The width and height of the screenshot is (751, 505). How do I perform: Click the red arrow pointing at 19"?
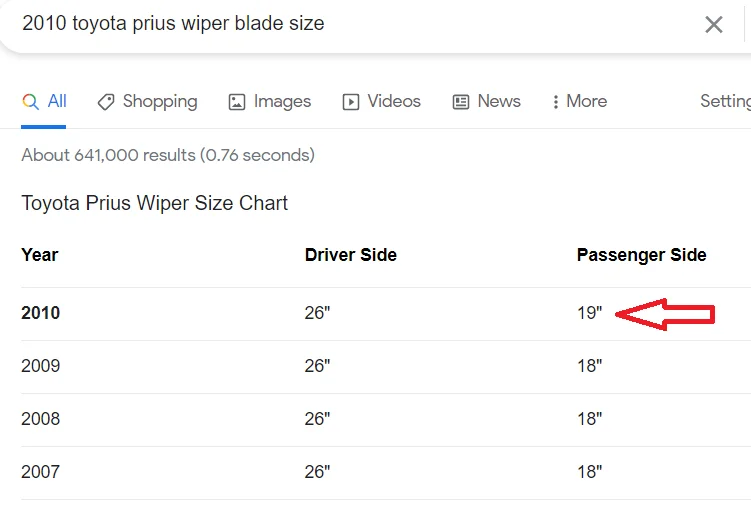tap(664, 315)
